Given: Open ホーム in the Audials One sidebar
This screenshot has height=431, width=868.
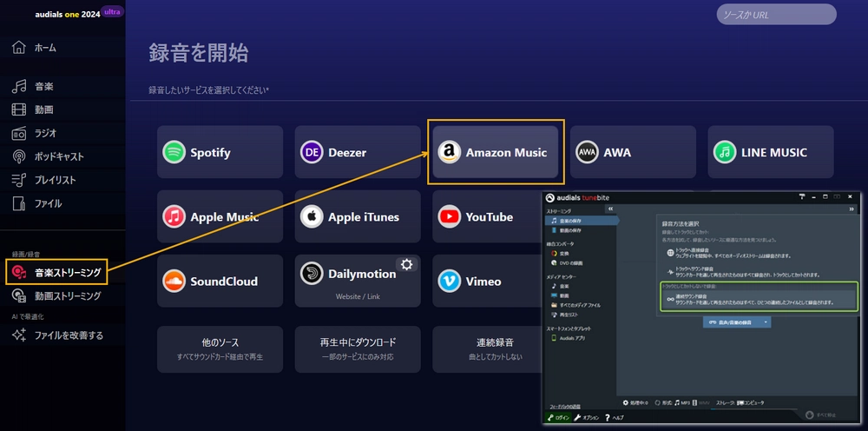Looking at the screenshot, I should pos(35,48).
